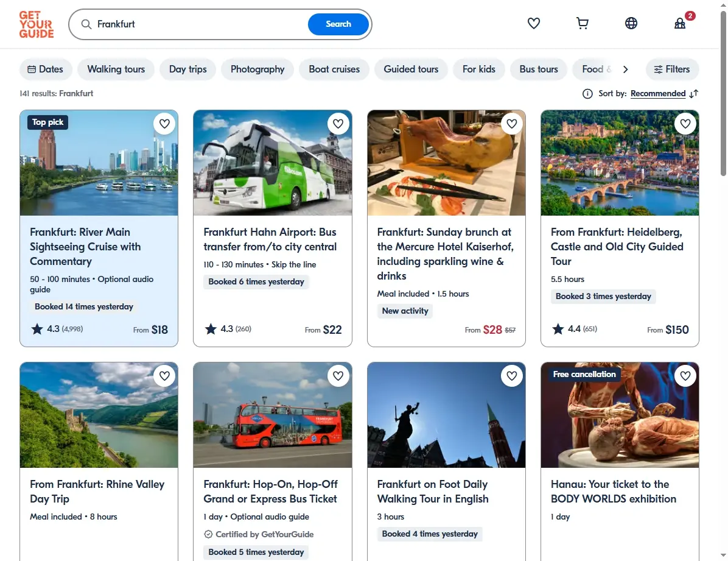The width and height of the screenshot is (728, 561).
Task: Click the New activity label
Action: (x=405, y=311)
